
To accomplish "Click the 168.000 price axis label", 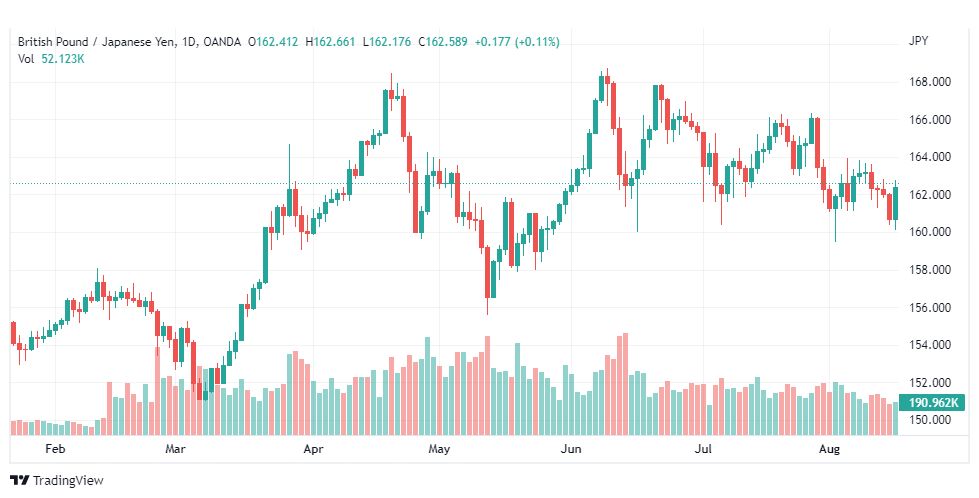I will (x=930, y=82).
